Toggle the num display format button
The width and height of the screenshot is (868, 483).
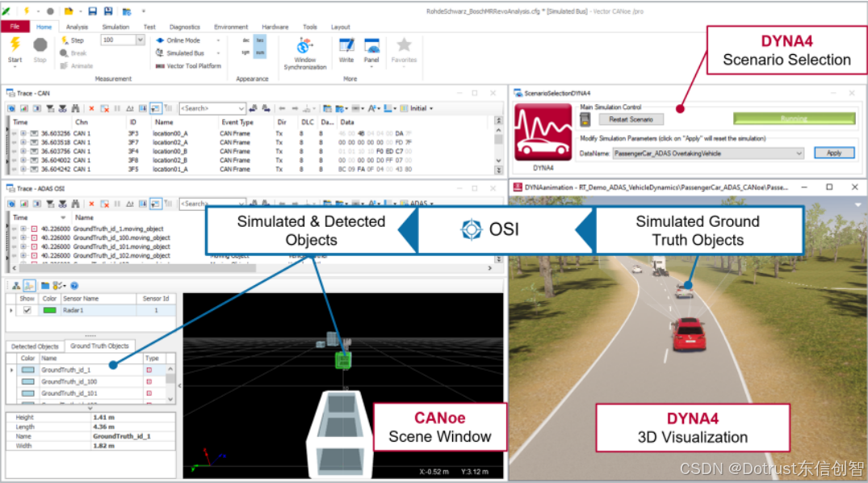point(260,52)
